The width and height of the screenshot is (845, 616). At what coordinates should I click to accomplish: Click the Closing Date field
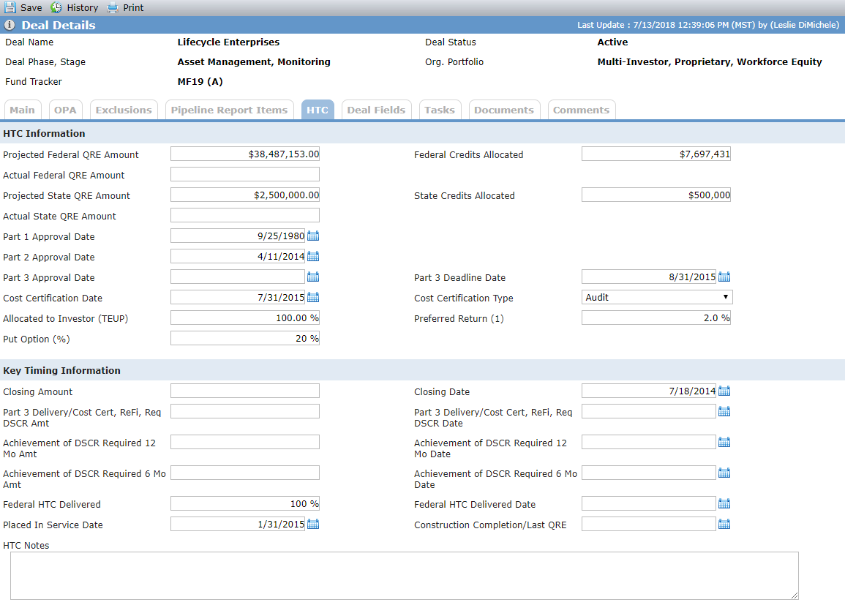[x=649, y=391]
